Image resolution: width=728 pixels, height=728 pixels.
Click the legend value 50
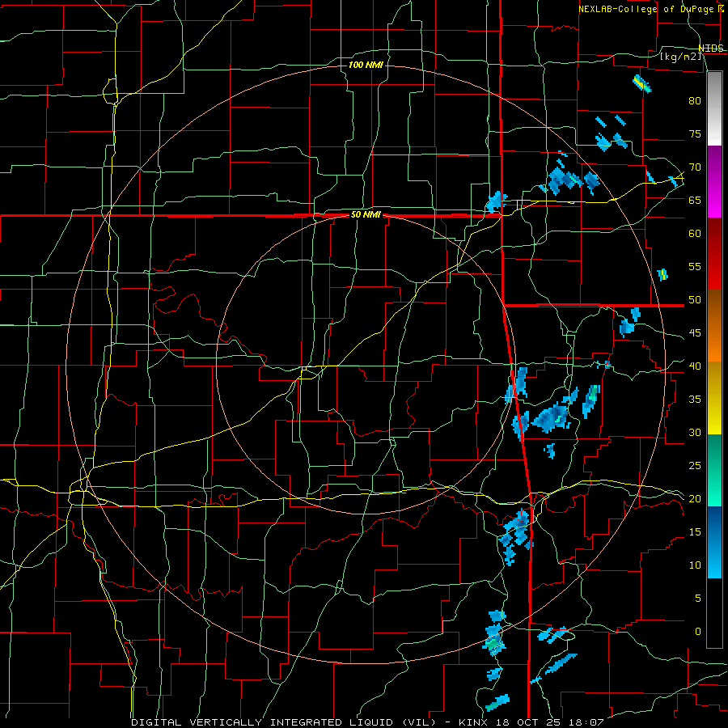coord(695,299)
